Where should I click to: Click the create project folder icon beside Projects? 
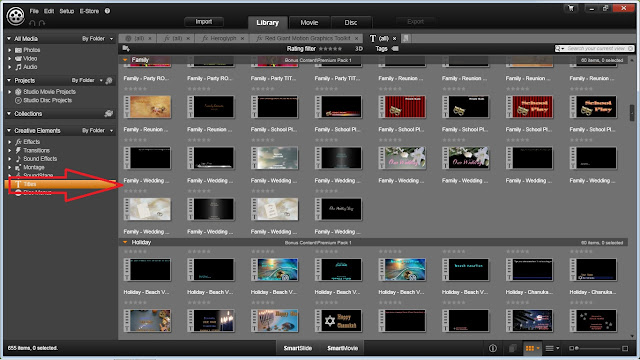[109, 80]
